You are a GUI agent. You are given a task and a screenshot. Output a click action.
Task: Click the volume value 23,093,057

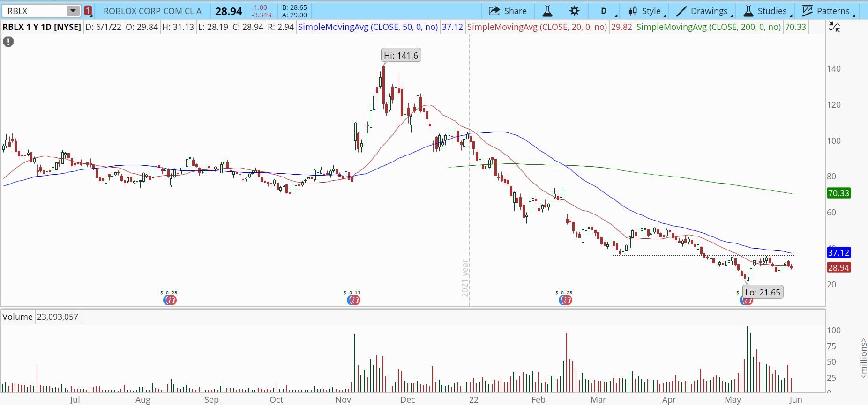tap(58, 317)
